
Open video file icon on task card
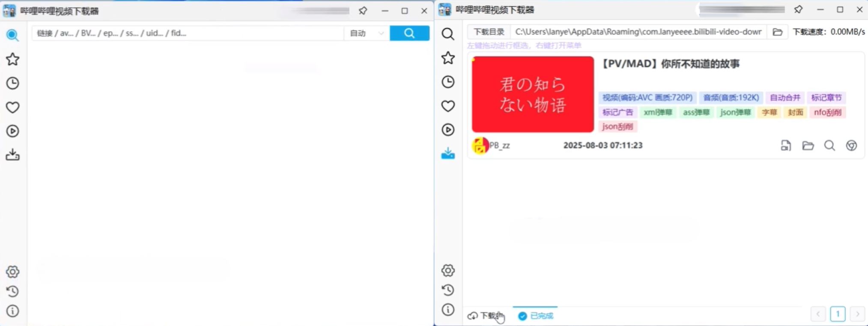tap(786, 145)
